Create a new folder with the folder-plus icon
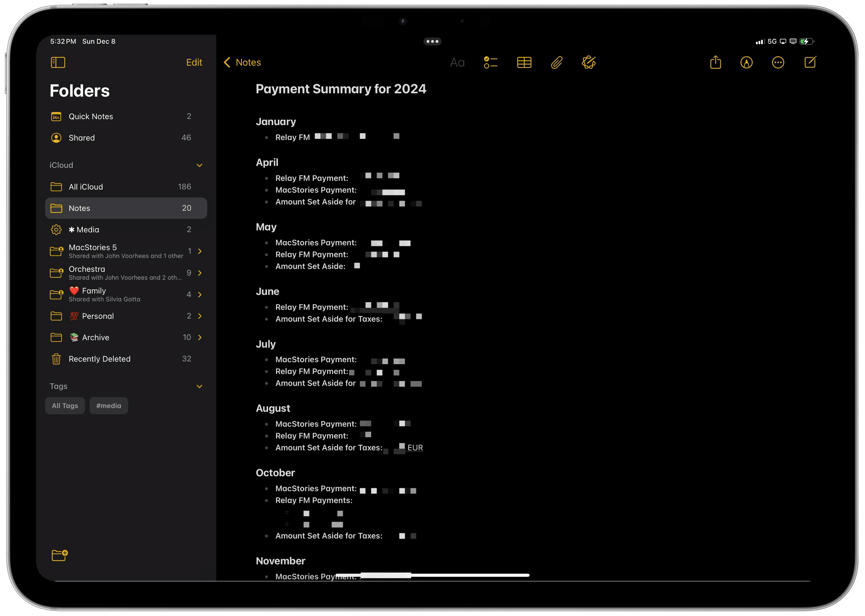Image resolution: width=865 pixels, height=616 pixels. point(60,555)
